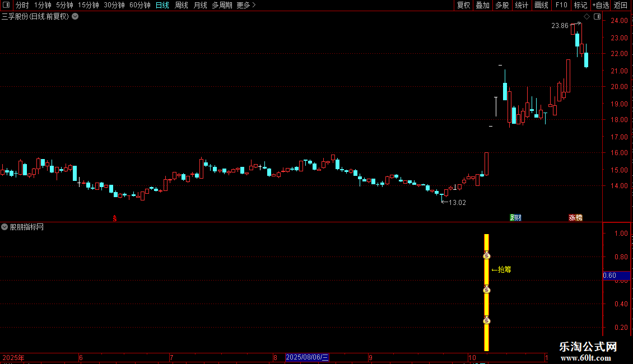Expand the 股朋指标网 indicator menu
Image resolution: width=633 pixels, height=364 pixels.
(x=4, y=227)
